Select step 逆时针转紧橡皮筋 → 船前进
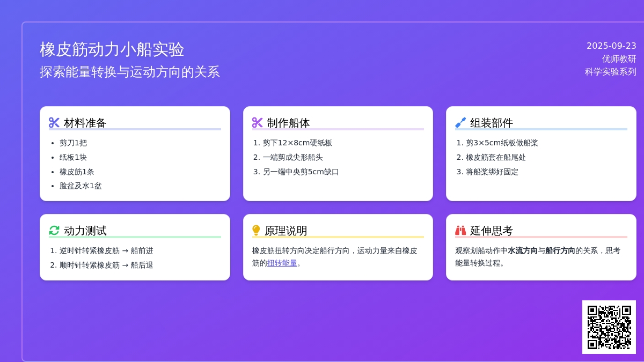This screenshot has width=644, height=362. click(x=106, y=251)
